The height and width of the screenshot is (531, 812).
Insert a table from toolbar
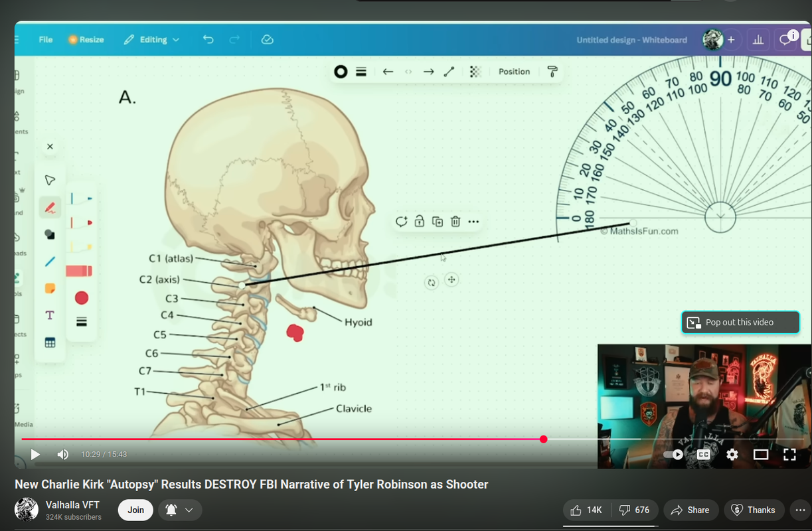pyautogui.click(x=50, y=342)
